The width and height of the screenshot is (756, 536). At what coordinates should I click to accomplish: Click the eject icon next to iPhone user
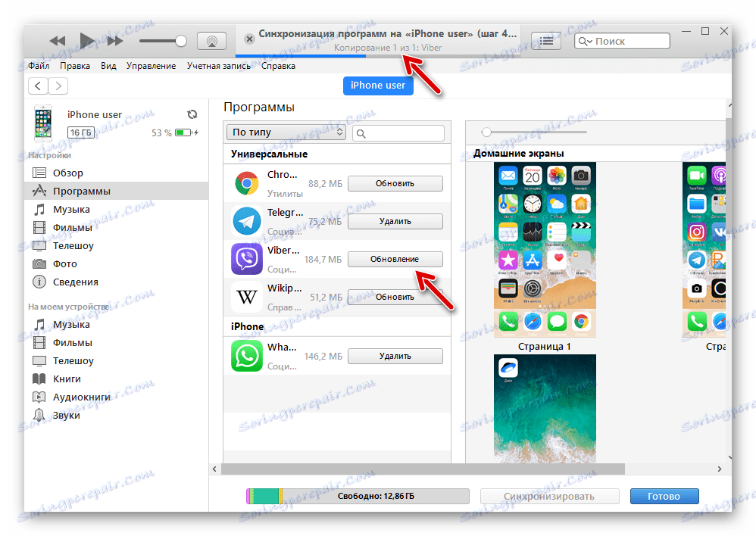point(192,114)
